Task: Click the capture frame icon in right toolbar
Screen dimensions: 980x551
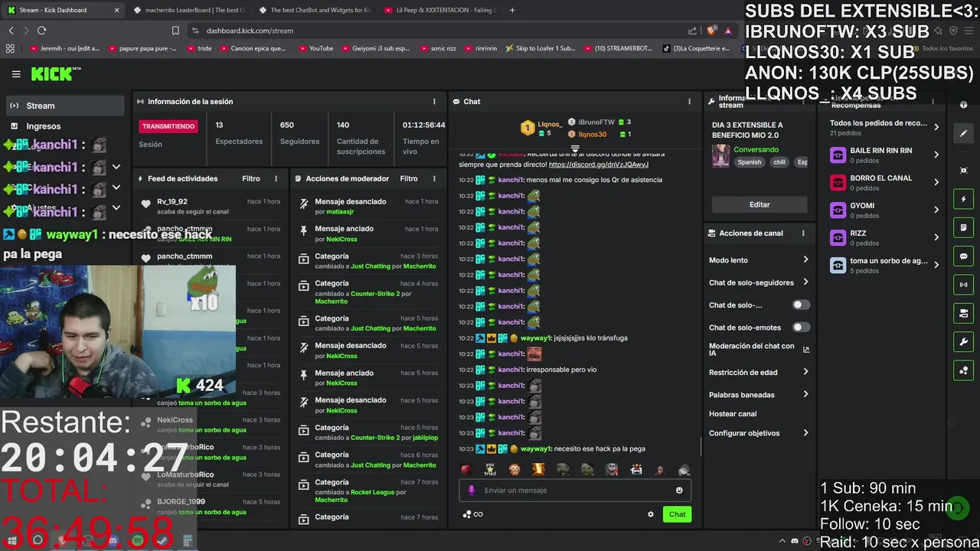Action: click(964, 170)
